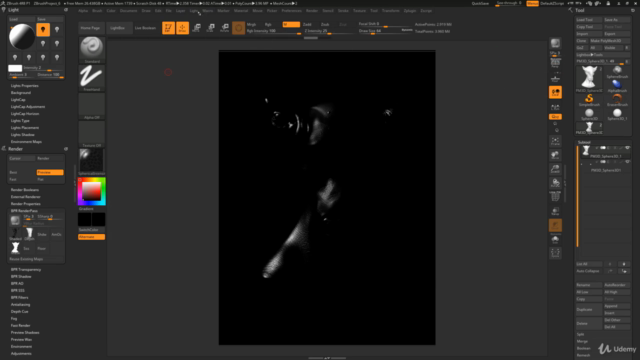Click the Load Tool button
Viewport: 640px width, 360px height.
click(589, 20)
